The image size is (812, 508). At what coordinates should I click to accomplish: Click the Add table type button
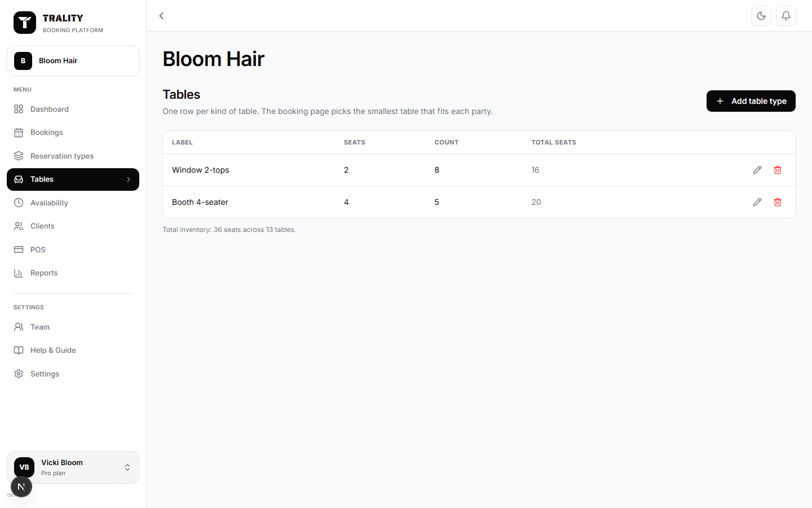(751, 101)
